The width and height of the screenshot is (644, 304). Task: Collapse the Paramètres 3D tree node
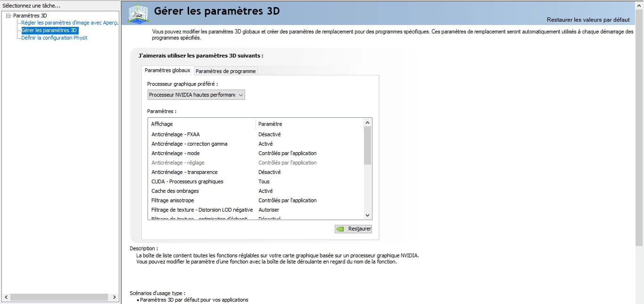(8, 16)
